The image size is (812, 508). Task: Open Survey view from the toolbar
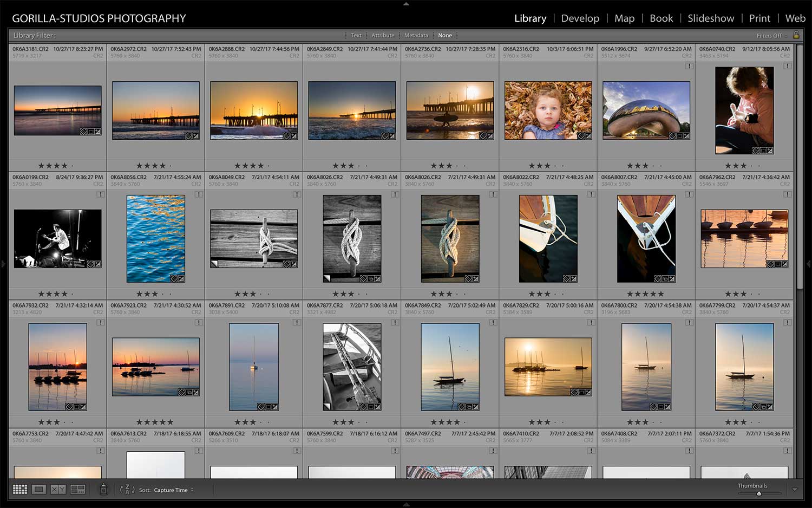point(78,490)
